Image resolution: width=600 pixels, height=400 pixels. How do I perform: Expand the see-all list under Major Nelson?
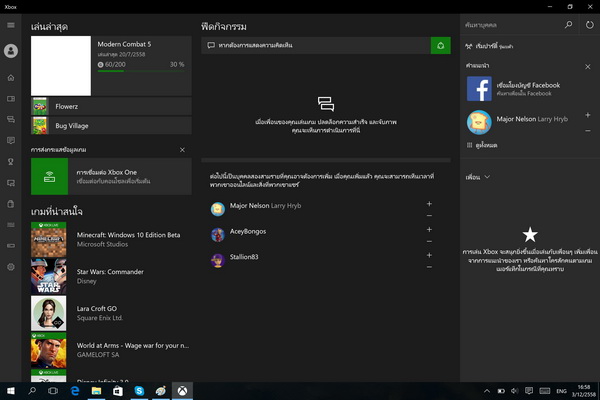pyautogui.click(x=486, y=146)
